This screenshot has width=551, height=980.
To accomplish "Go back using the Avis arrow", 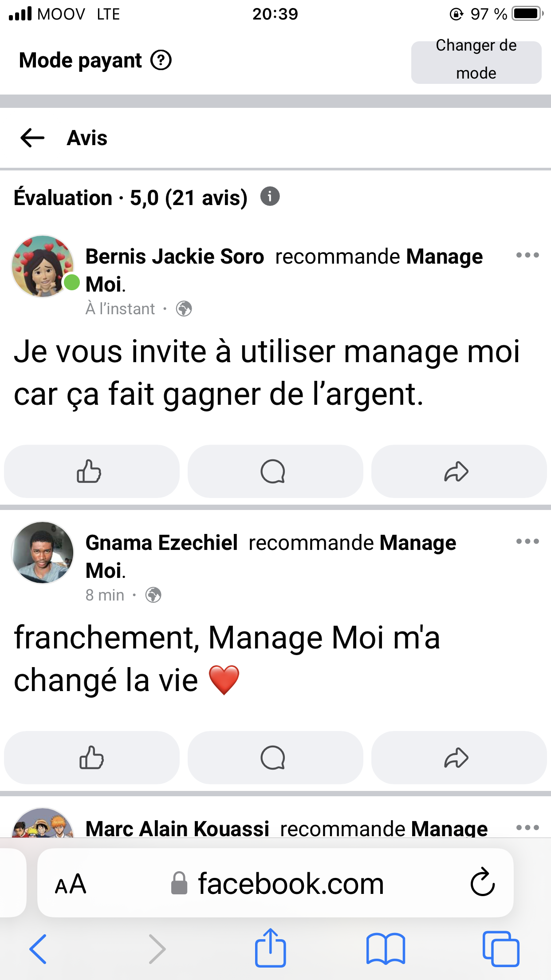I will [32, 138].
